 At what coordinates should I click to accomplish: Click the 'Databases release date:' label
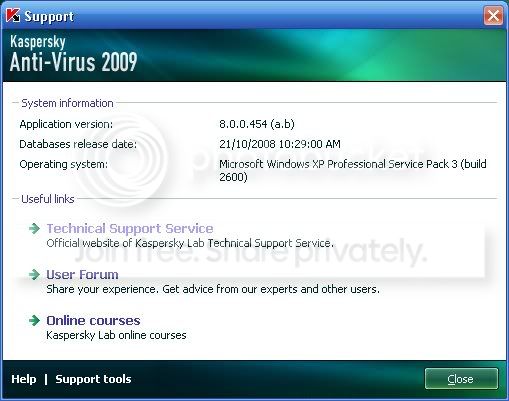click(78, 144)
